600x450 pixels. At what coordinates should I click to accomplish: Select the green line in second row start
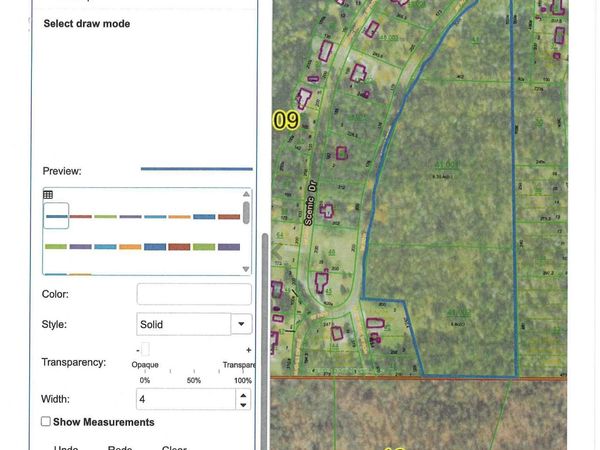(56, 247)
